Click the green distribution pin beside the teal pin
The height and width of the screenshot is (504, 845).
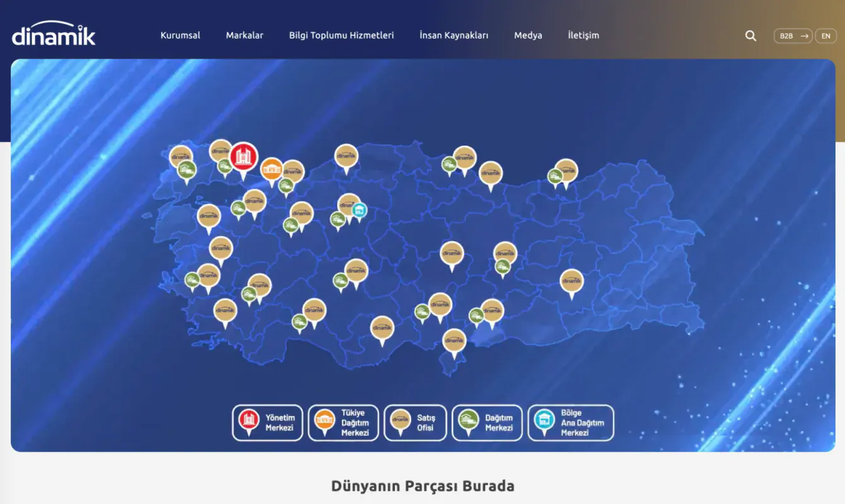(x=338, y=220)
